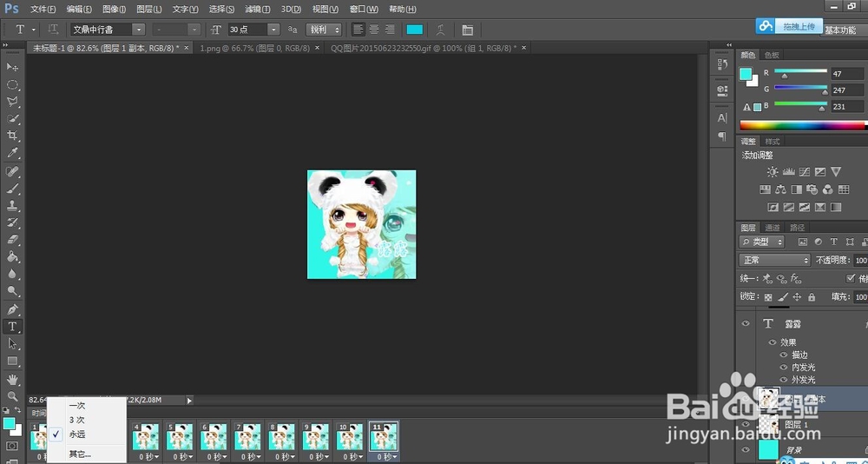Viewport: 868px width, 464px height.
Task: Hide the 效果 layer effects
Action: pos(773,342)
